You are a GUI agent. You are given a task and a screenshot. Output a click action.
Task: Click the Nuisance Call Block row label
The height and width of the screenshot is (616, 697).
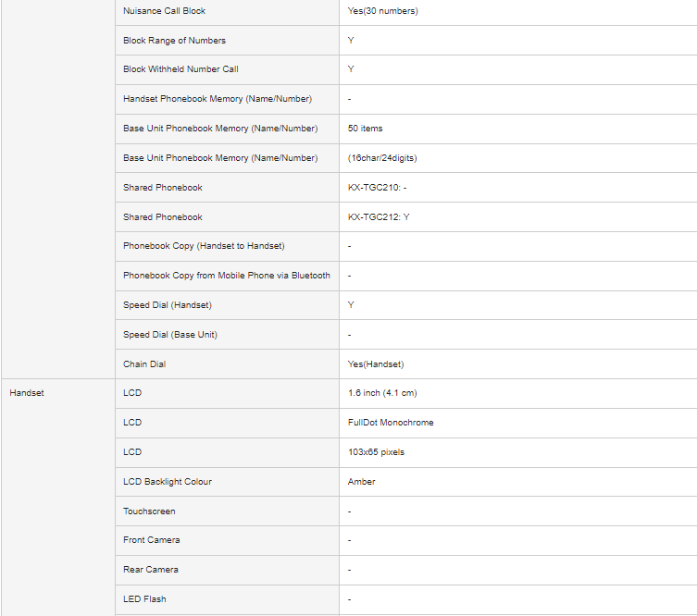(164, 11)
